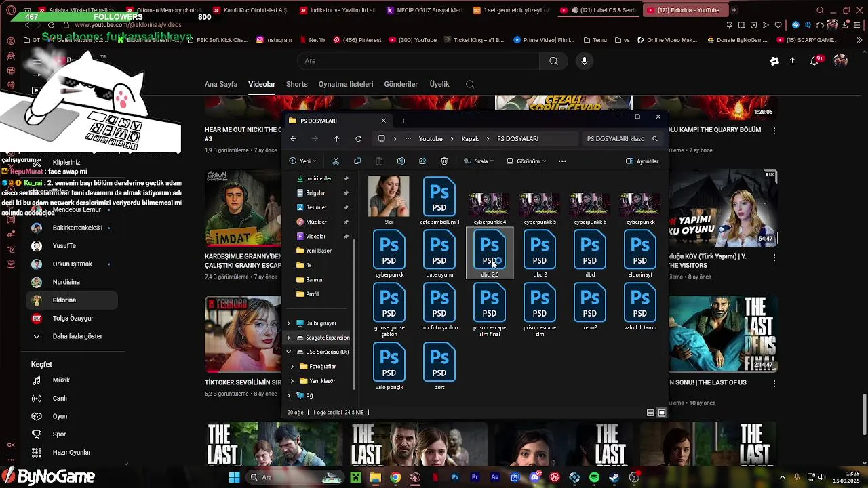Refresh the PS DOSYALARI folder
This screenshot has height=488, width=868.
pos(358,139)
